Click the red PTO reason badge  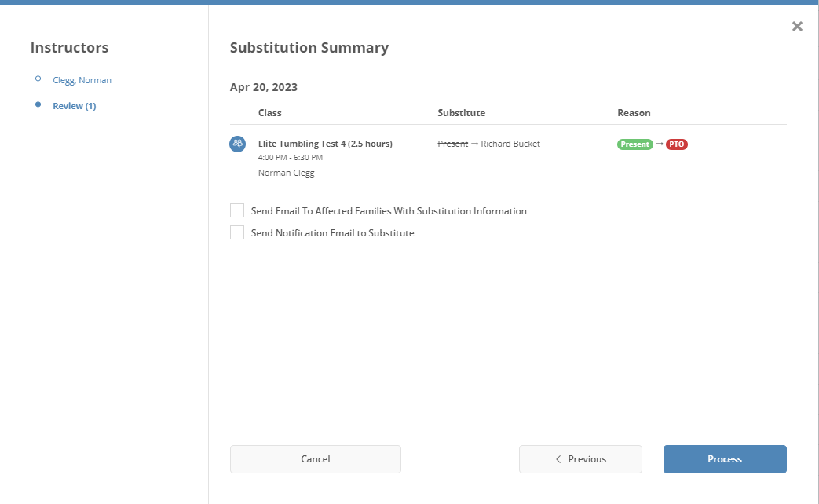pos(676,144)
